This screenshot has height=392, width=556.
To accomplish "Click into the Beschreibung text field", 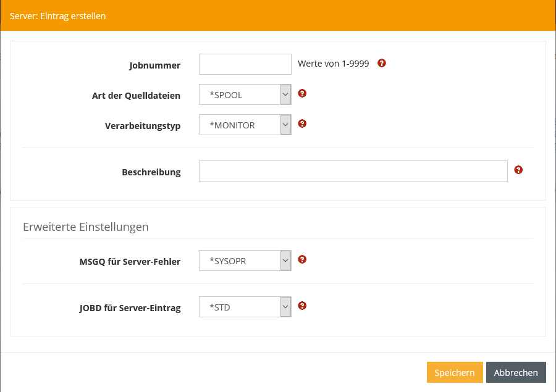I will pos(353,171).
